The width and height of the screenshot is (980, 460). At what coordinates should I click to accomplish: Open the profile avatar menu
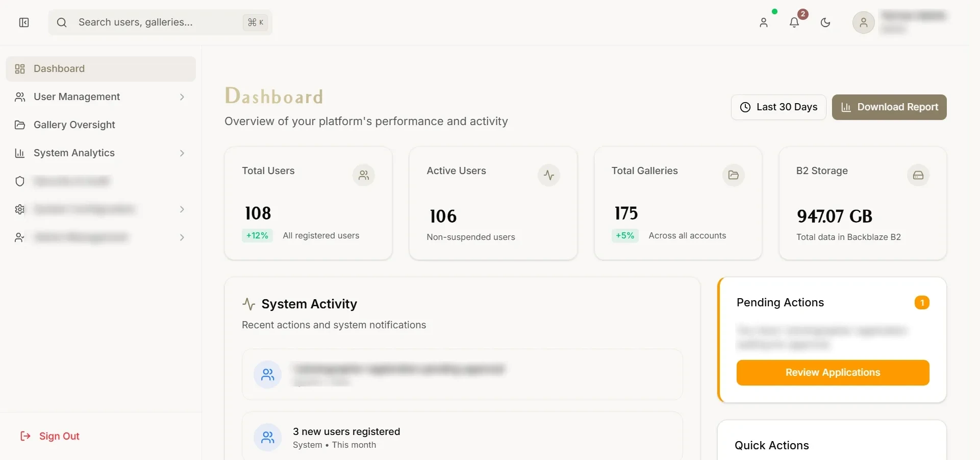coord(864,22)
